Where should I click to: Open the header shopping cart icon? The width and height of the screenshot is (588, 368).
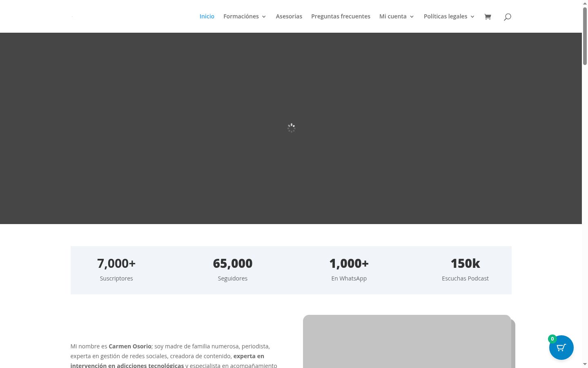click(488, 17)
